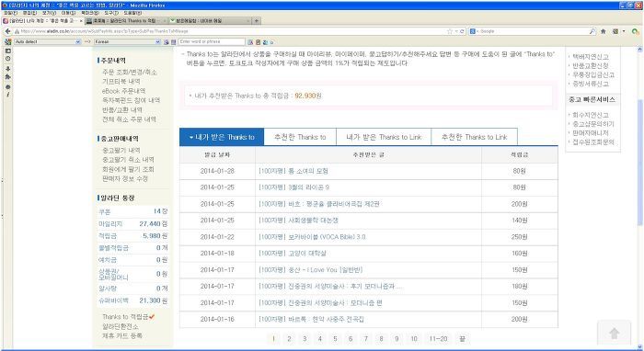Jump to the last page with 끝
Viewport: 644px width, 351px height.
[462, 339]
